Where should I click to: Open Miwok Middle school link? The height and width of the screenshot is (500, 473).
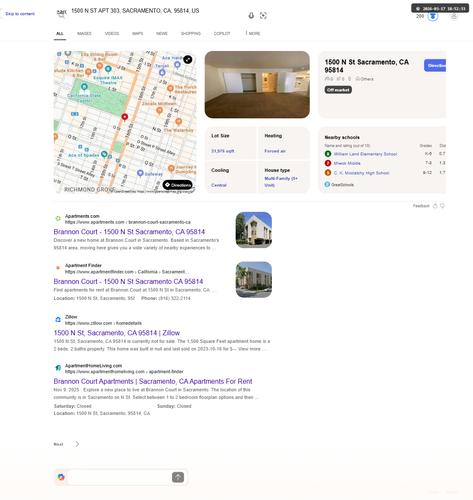347,163
